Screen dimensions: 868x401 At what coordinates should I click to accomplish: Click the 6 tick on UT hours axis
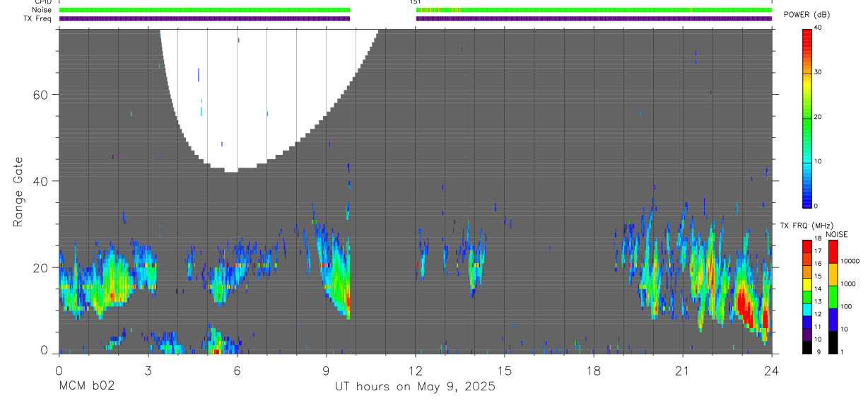(x=237, y=370)
